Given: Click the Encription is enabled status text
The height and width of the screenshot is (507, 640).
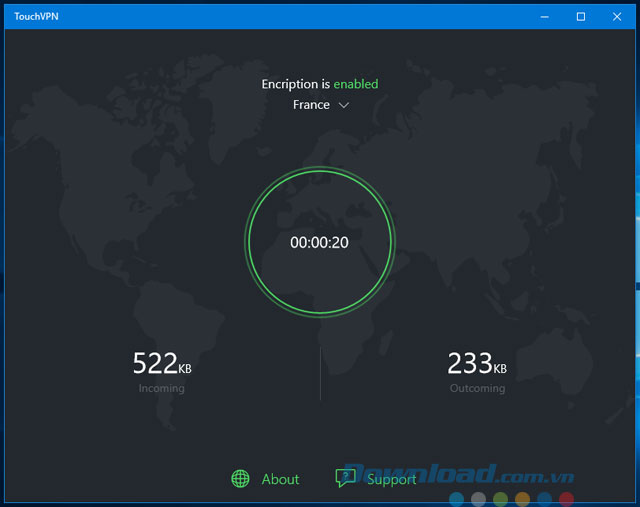Looking at the screenshot, I should pyautogui.click(x=320, y=84).
